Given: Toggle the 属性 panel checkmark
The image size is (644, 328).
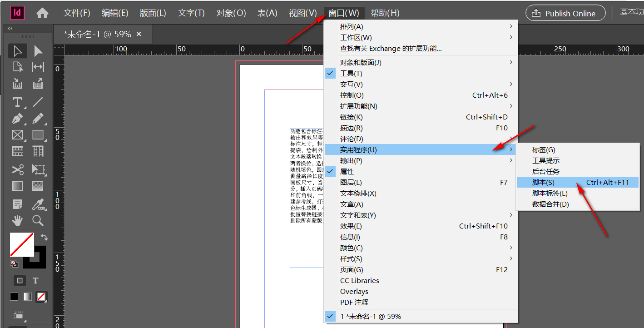Looking at the screenshot, I should 347,171.
